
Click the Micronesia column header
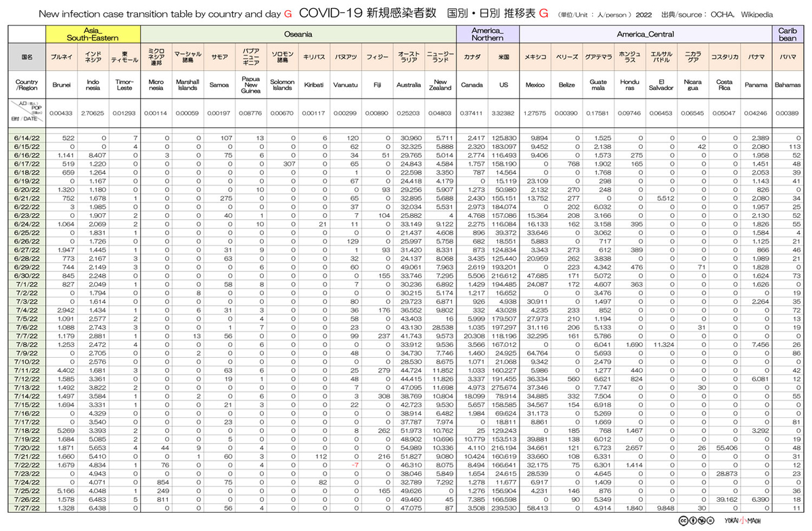pos(156,86)
